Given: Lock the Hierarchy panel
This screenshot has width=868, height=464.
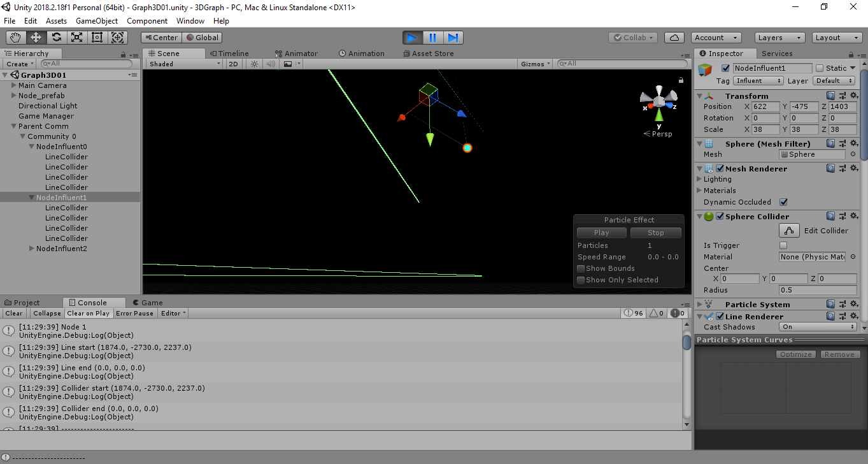Looking at the screenshot, I should [x=124, y=54].
